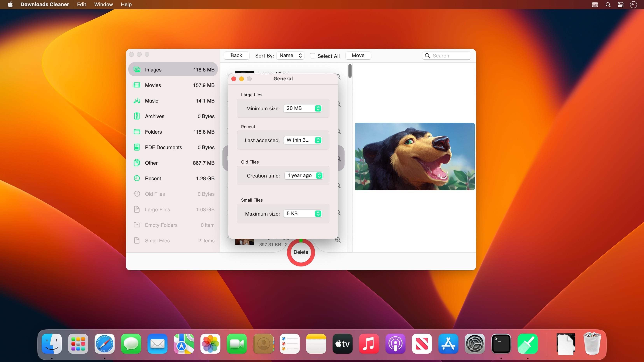The image size is (644, 362).
Task: Click the Back button
Action: pyautogui.click(x=236, y=55)
